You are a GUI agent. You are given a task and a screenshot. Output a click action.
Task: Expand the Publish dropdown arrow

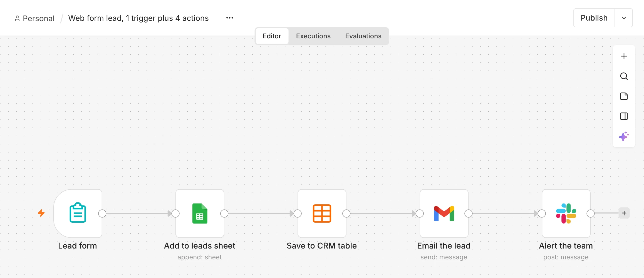click(624, 18)
